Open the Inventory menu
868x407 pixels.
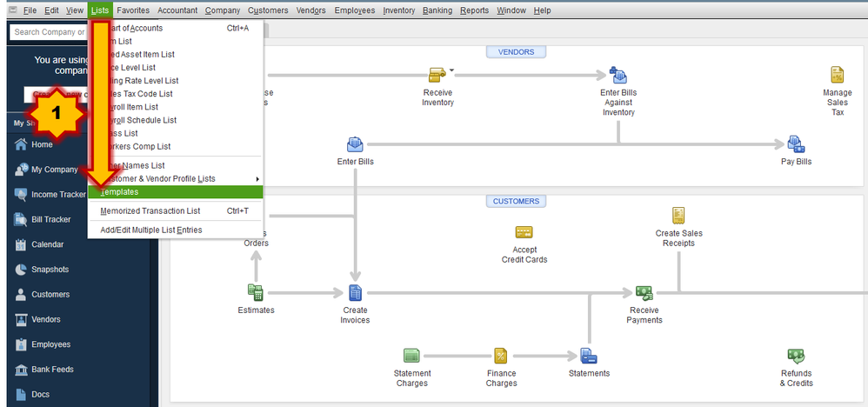398,10
